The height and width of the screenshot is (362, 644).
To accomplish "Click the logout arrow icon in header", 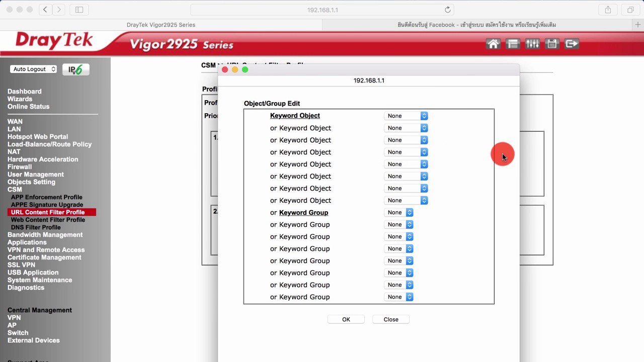I will point(572,44).
